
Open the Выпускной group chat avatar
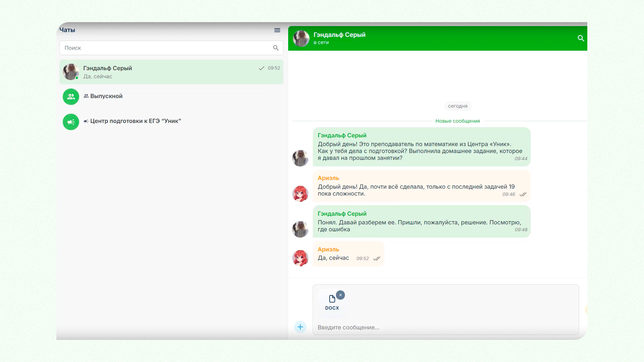click(71, 97)
